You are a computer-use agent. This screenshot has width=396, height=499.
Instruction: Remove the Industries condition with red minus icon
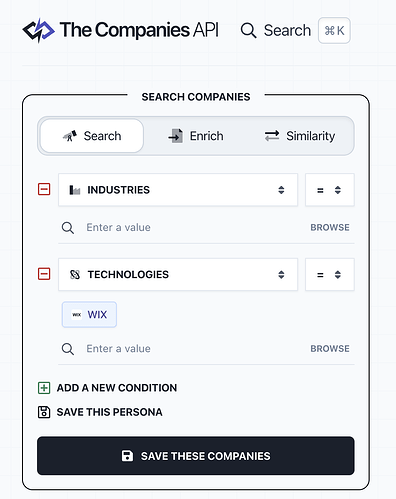[44, 189]
